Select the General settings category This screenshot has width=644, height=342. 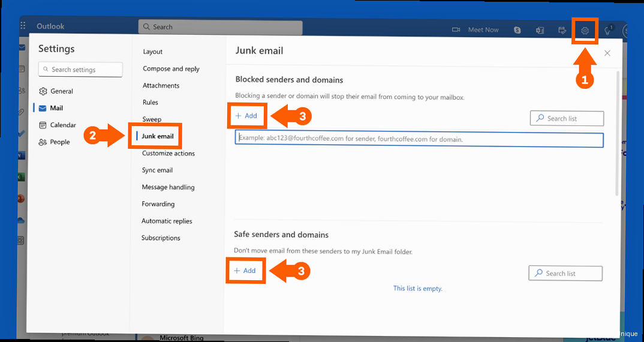61,91
